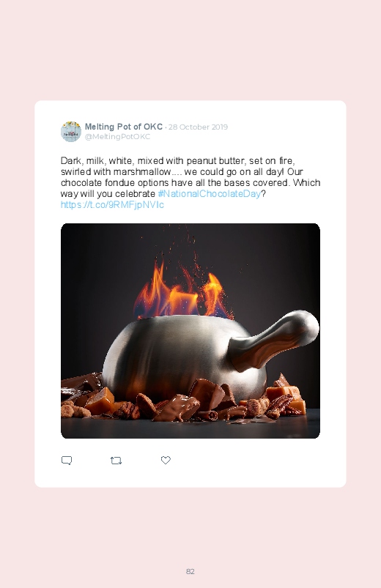Open the #NationalChocolateDay hashtag
The width and height of the screenshot is (381, 588).
pyautogui.click(x=209, y=193)
